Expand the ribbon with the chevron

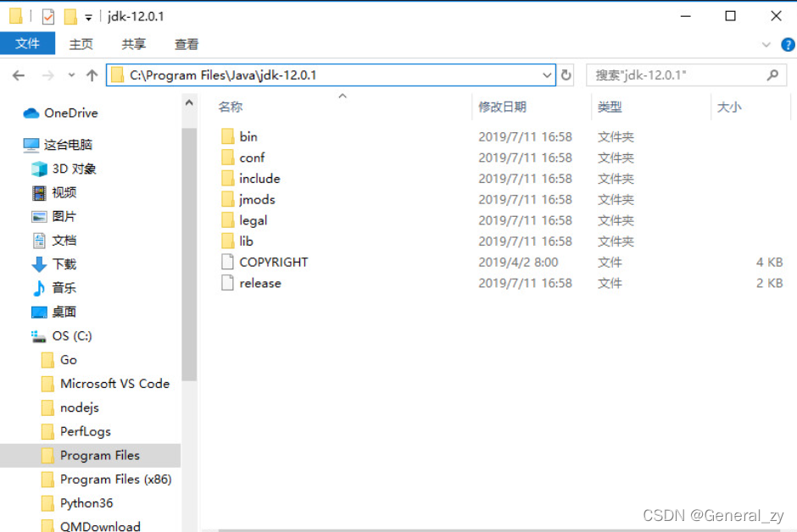(x=766, y=44)
